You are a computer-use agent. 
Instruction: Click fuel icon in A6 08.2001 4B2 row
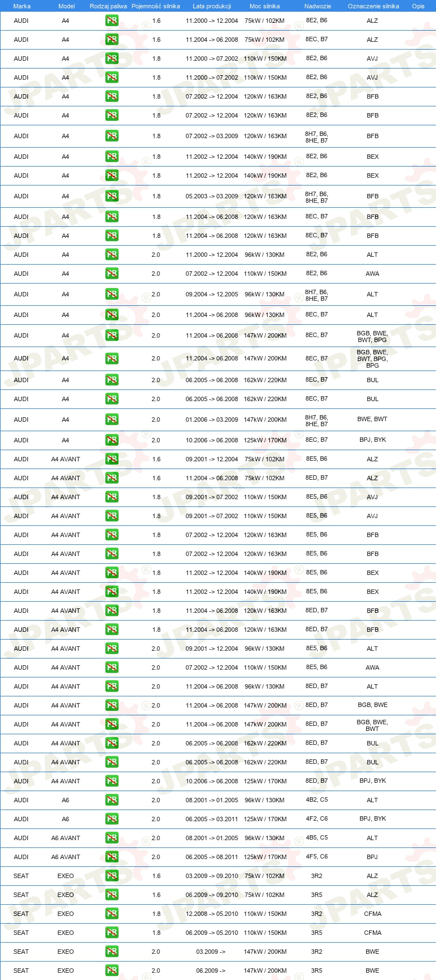tap(112, 800)
